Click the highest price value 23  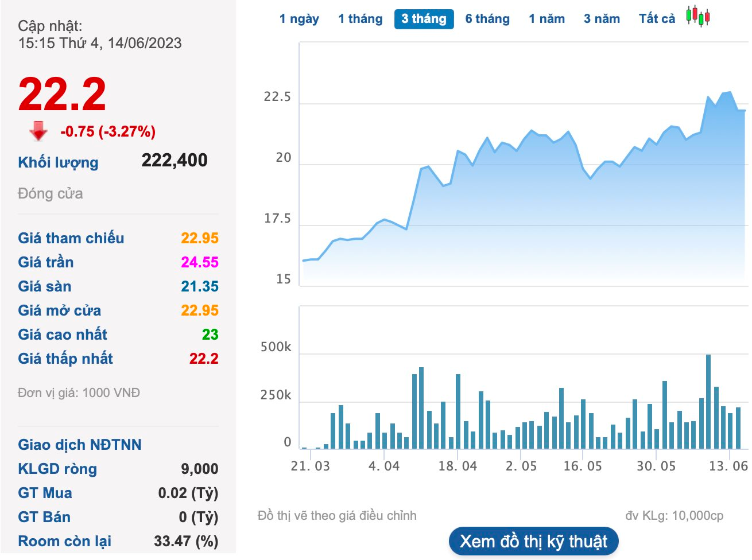pyautogui.click(x=210, y=335)
